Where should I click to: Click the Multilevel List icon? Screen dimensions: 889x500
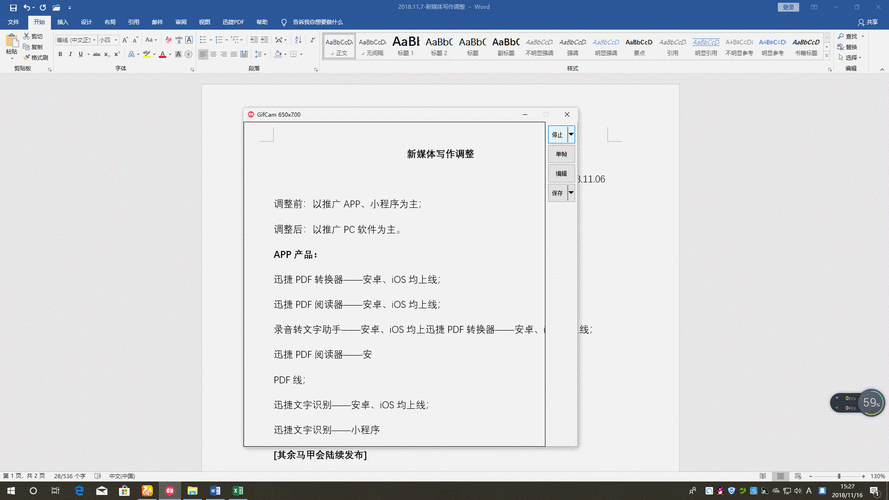[234, 40]
